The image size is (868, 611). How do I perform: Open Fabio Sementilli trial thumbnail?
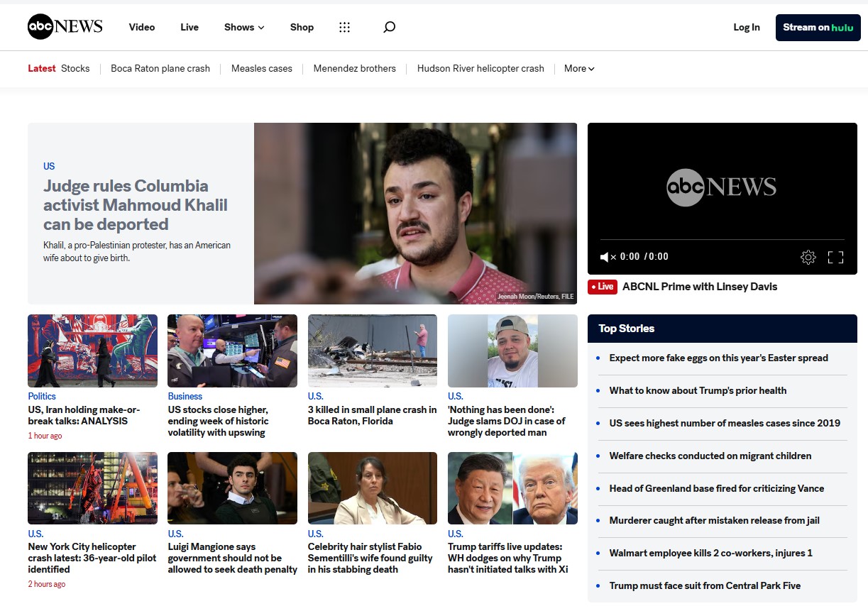(x=373, y=488)
